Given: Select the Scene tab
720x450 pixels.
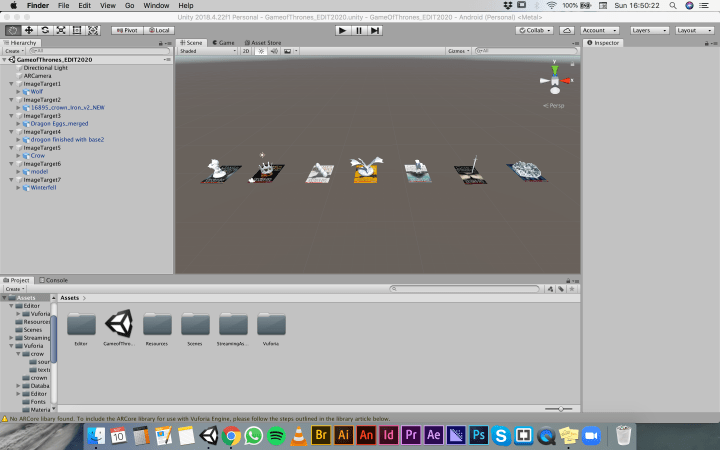Looking at the screenshot, I should 191,43.
